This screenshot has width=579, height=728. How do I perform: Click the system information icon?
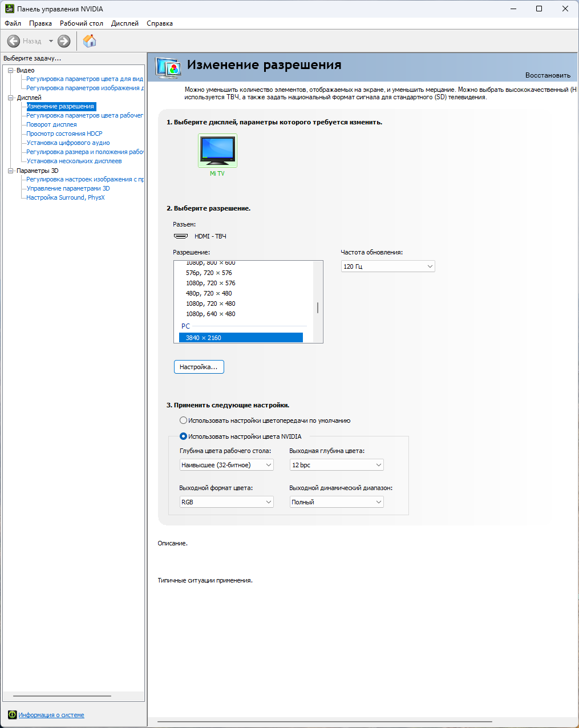tap(13, 715)
